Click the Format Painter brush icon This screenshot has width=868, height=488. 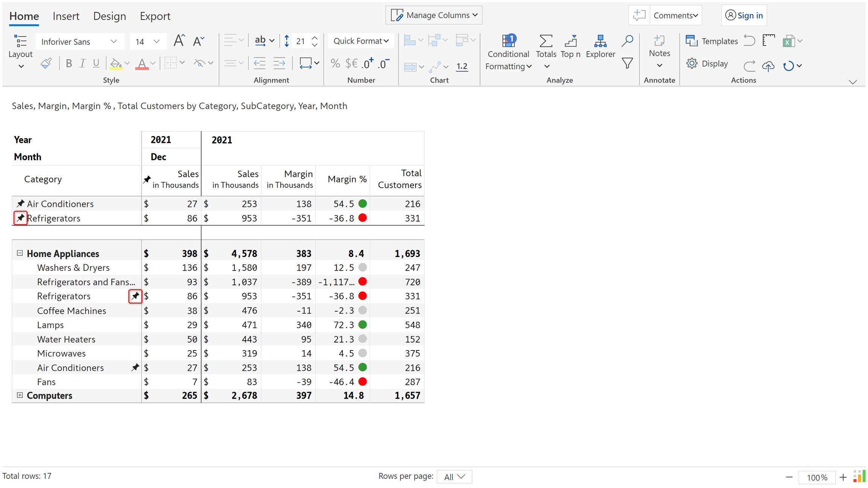pyautogui.click(x=46, y=63)
